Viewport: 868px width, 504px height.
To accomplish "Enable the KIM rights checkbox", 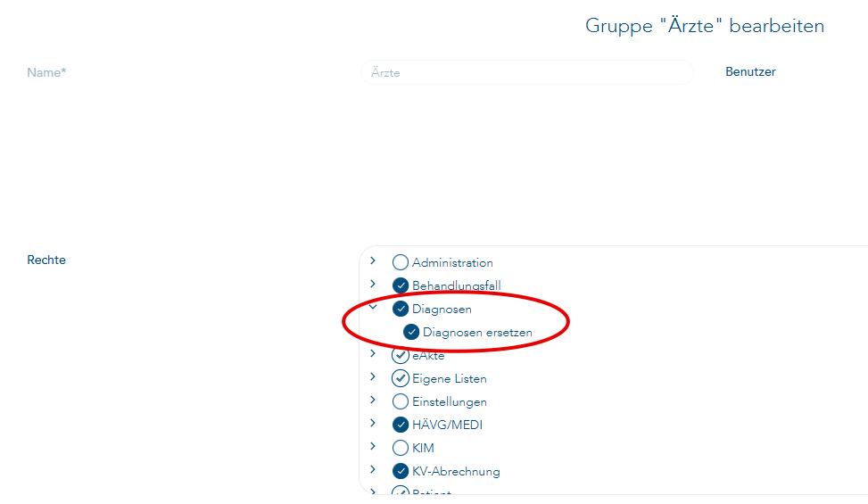I will pos(401,449).
